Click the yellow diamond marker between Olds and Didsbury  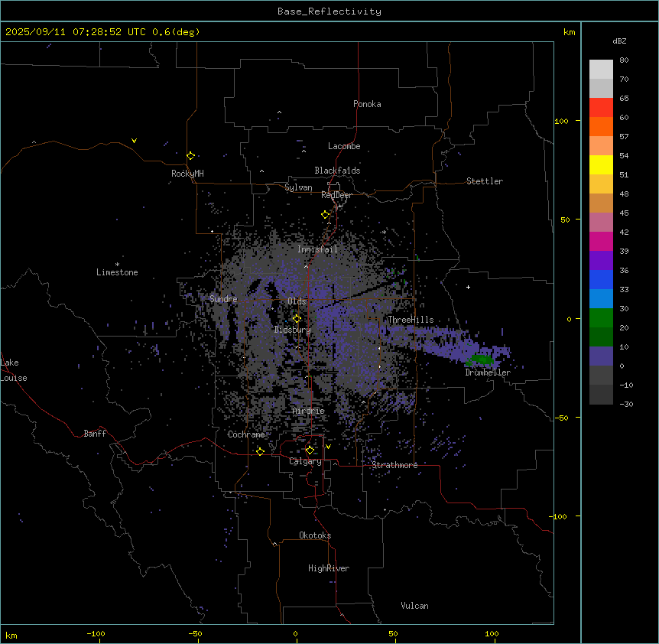coord(297,319)
